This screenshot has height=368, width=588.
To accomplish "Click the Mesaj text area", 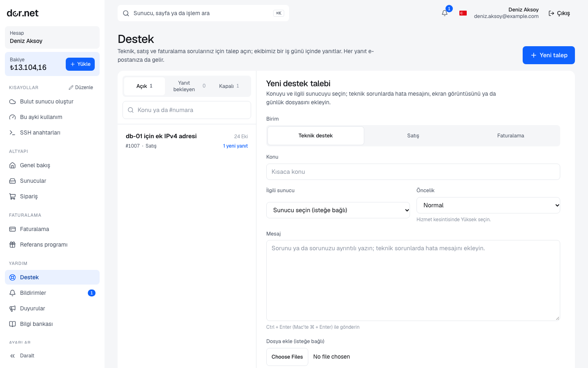I will [x=413, y=280].
